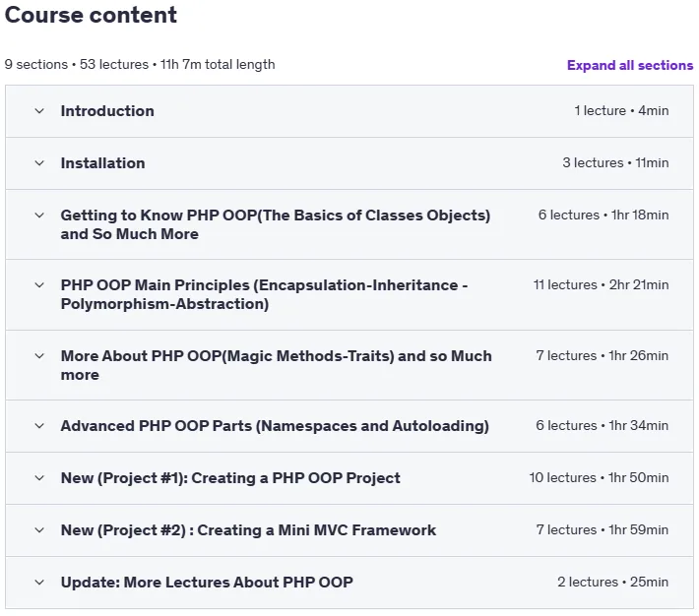Open chevron for Update: More Lectures section
This screenshot has width=699, height=616.
click(x=39, y=583)
